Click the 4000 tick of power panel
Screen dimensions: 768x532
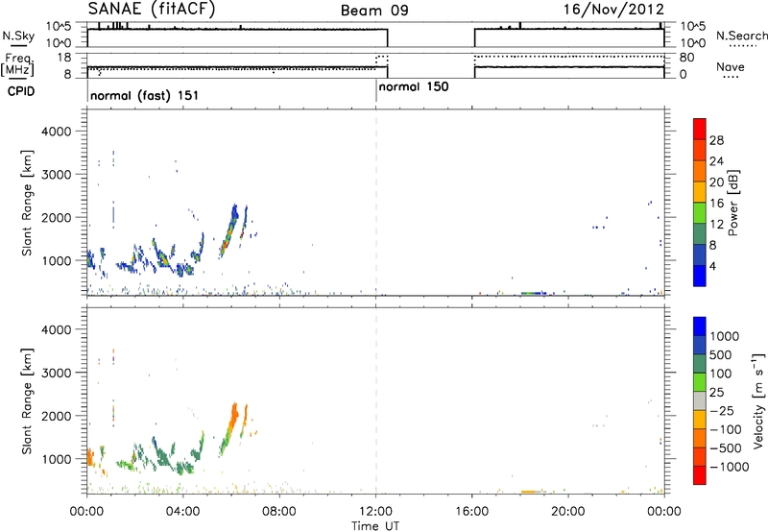[56, 132]
